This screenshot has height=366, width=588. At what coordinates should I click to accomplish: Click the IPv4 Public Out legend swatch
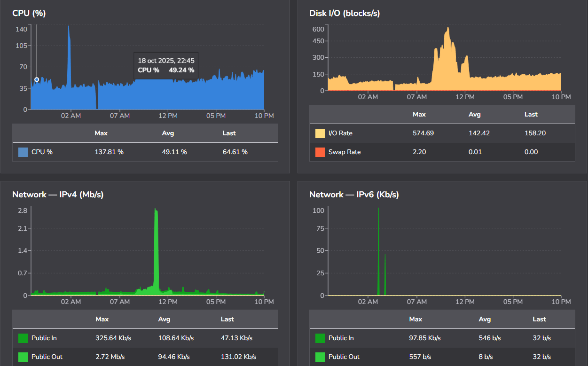pyautogui.click(x=23, y=357)
